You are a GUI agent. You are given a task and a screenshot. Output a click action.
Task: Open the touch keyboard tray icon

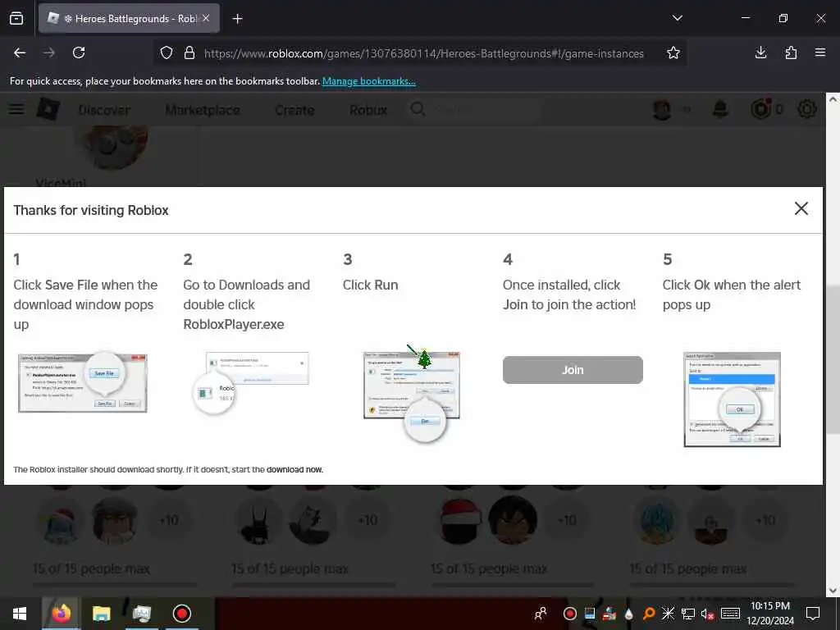[x=730, y=614]
